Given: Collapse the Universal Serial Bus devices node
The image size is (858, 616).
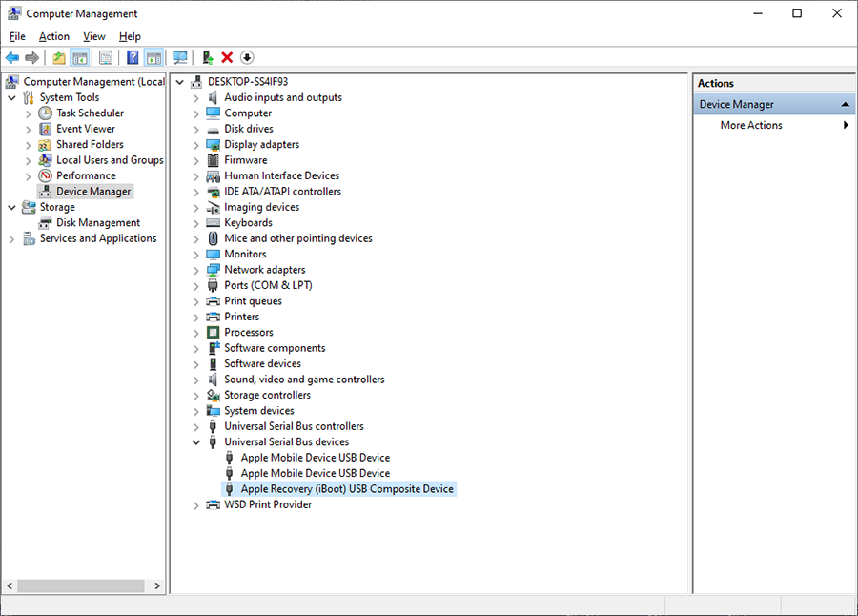Looking at the screenshot, I should (196, 442).
